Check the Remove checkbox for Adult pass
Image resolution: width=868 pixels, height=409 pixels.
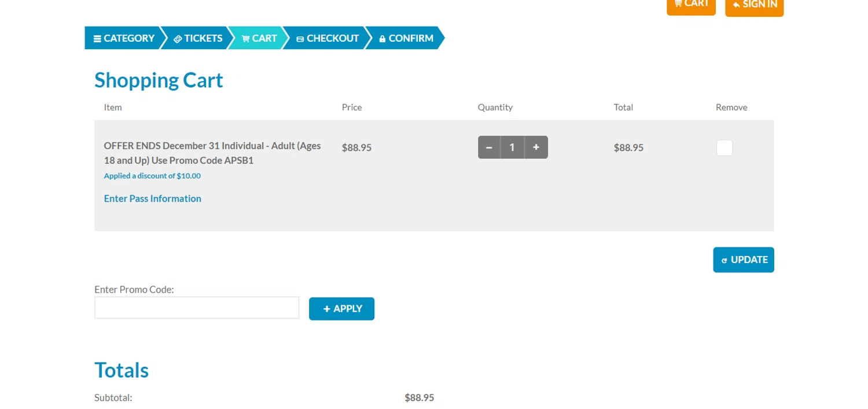tap(724, 148)
